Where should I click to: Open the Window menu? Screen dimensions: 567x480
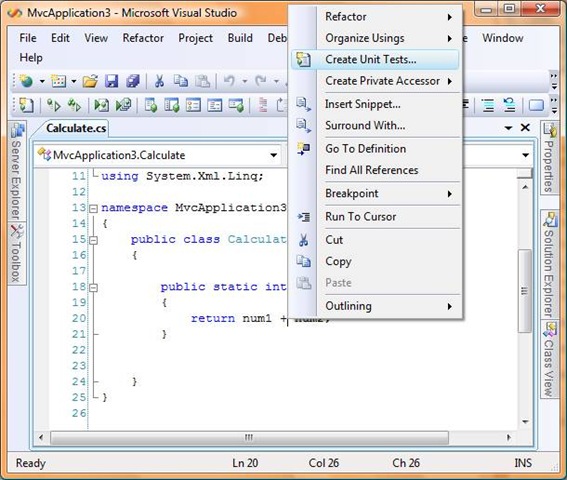coord(503,38)
